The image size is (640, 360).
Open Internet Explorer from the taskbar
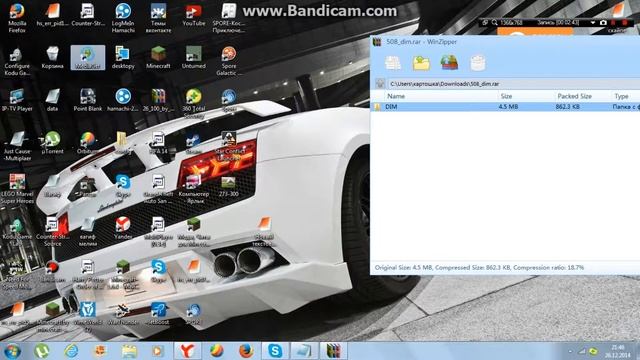(x=71, y=351)
